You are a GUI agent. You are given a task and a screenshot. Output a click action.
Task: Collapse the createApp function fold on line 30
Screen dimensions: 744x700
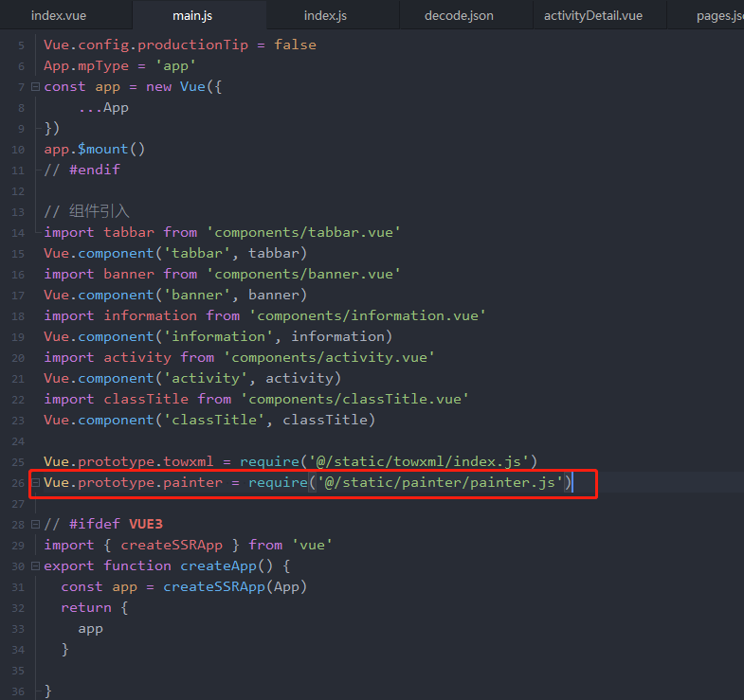[35, 566]
